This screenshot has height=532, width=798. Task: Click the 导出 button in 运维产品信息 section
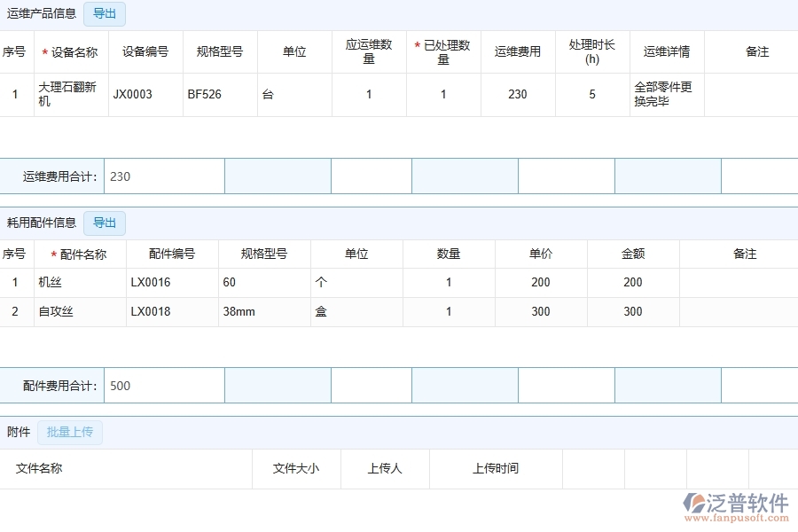(x=104, y=13)
